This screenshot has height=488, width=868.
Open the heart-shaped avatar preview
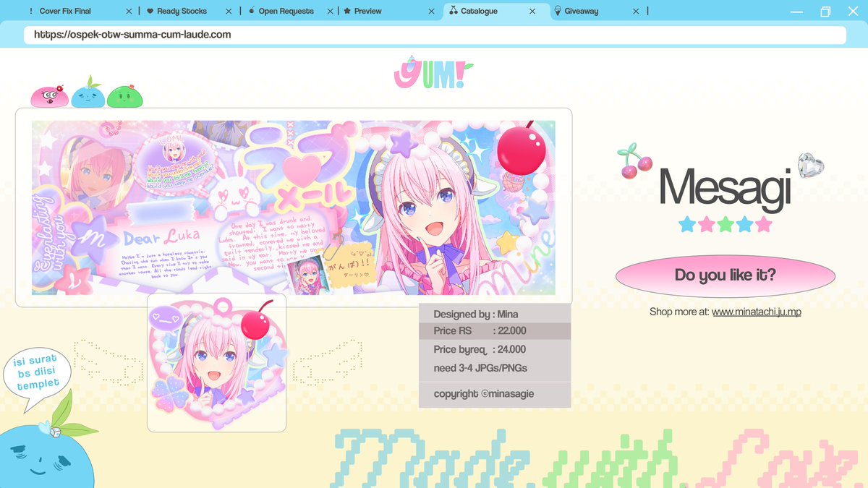coord(217,362)
